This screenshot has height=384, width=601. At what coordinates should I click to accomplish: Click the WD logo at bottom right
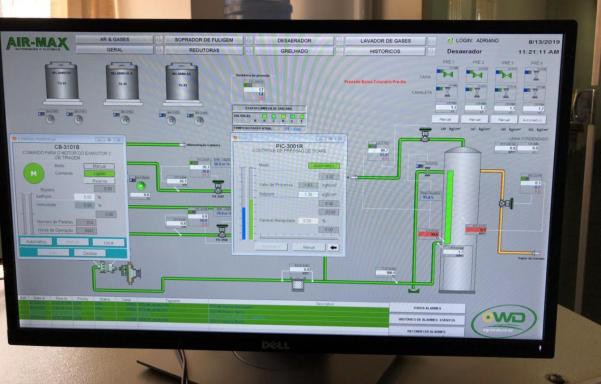pos(504,321)
